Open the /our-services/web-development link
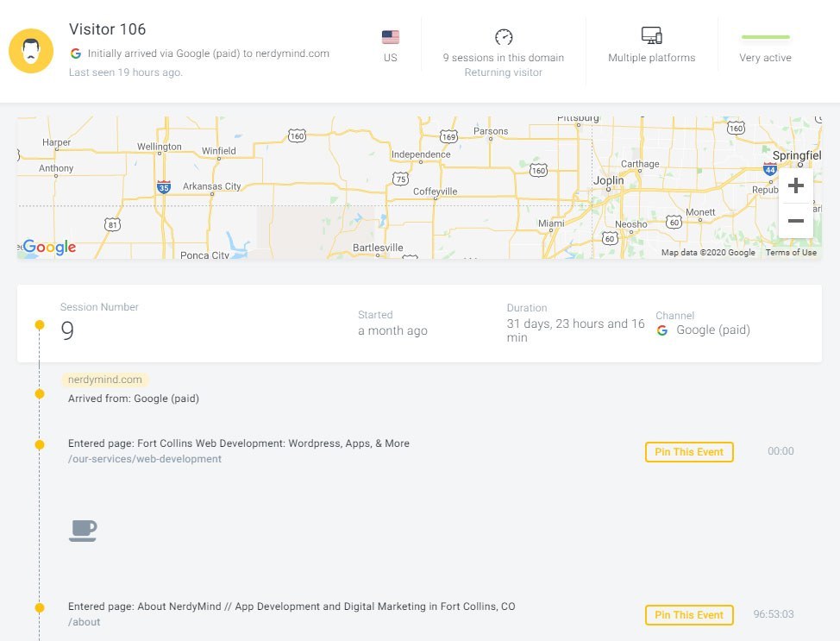This screenshot has height=641, width=840. coord(145,459)
